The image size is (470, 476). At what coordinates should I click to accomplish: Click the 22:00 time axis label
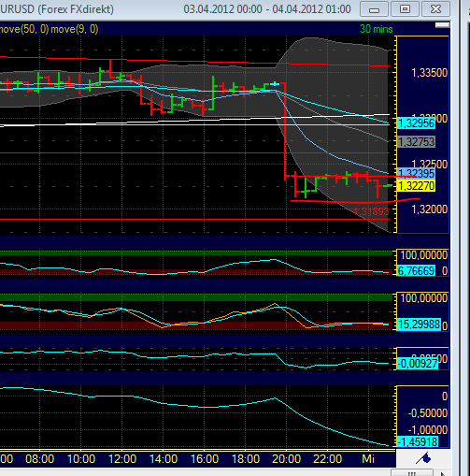[327, 459]
